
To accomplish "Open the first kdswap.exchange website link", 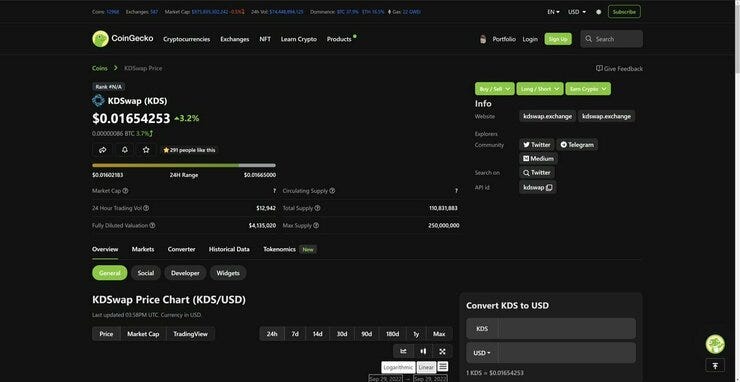I will 547,116.
